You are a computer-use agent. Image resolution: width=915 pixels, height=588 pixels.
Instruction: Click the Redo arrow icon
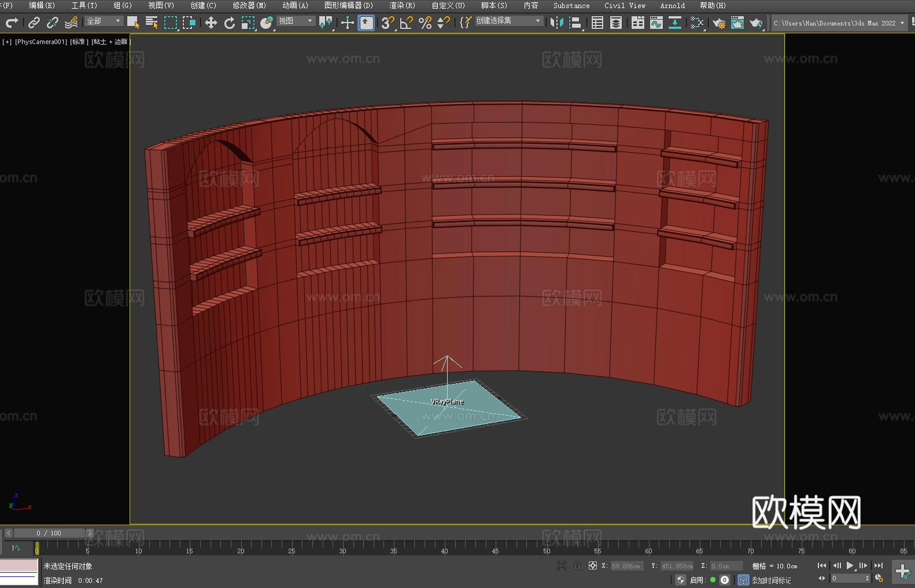[x=12, y=23]
